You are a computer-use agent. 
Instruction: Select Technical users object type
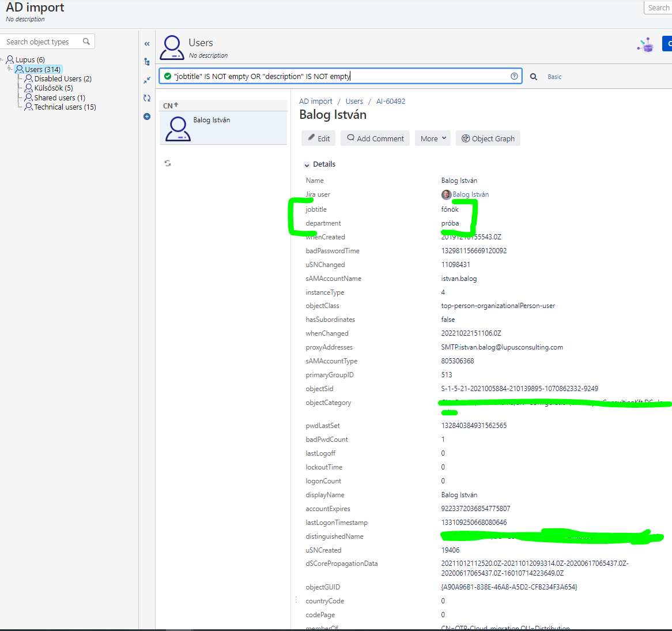65,107
